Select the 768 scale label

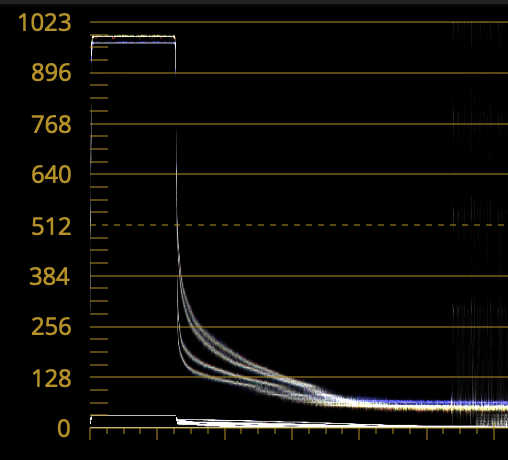coord(51,124)
